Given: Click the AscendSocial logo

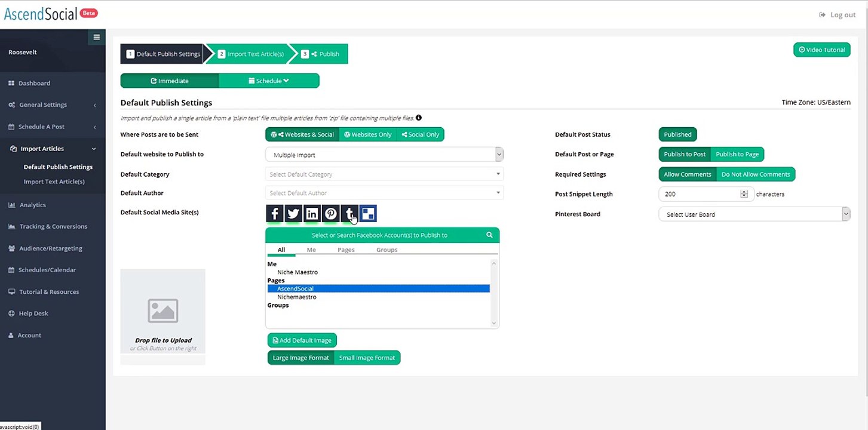Looking at the screenshot, I should 41,14.
